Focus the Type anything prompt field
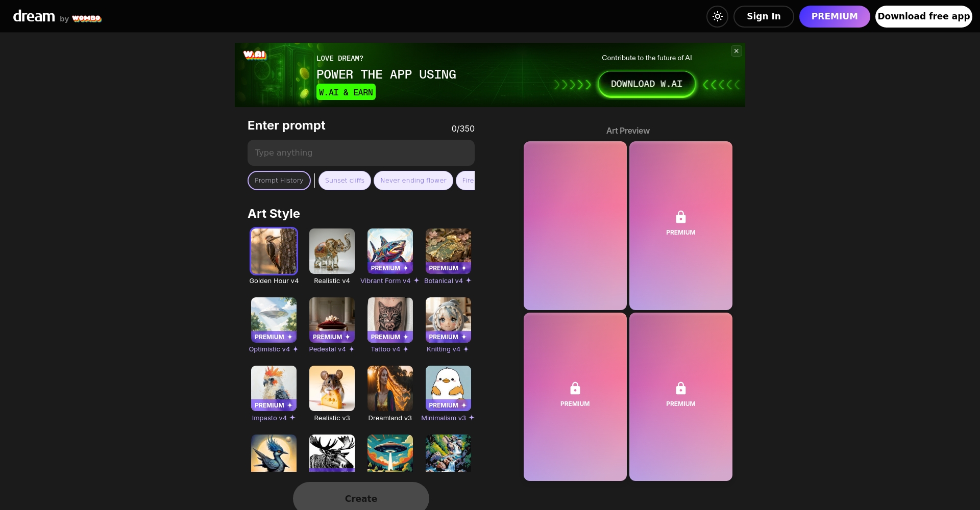Viewport: 980px width, 510px height. [x=361, y=153]
